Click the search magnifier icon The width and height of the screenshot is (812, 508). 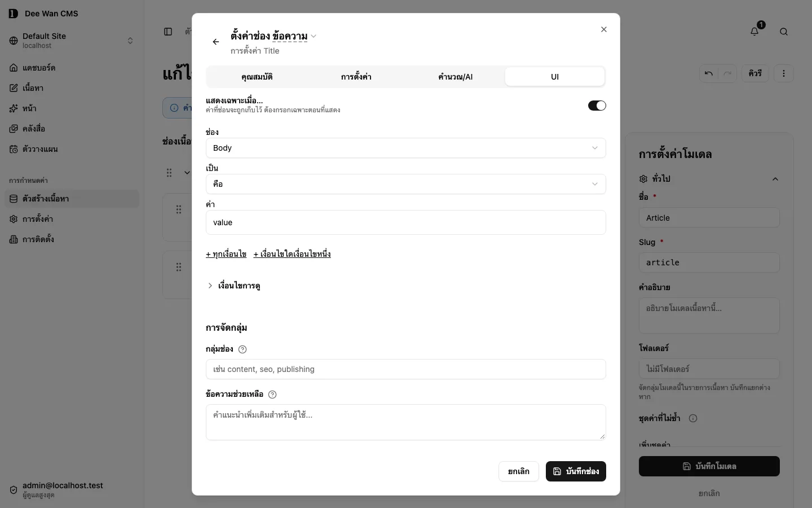click(x=784, y=32)
